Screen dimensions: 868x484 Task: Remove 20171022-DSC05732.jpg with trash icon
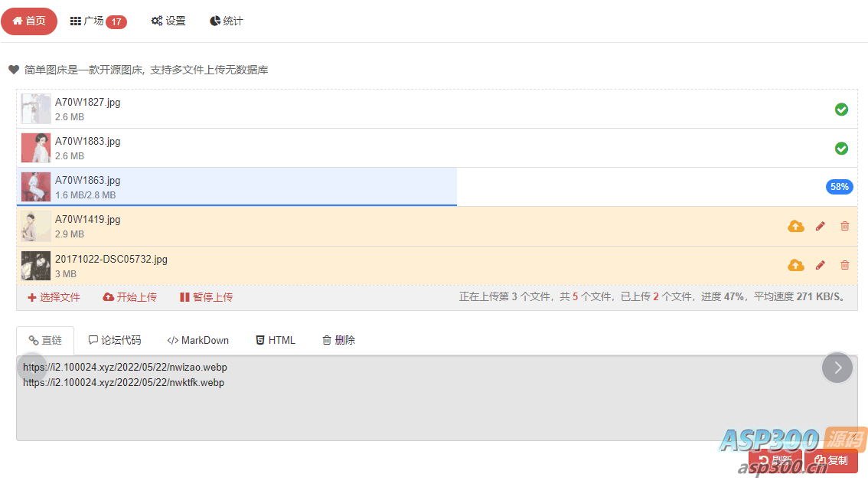[x=845, y=265]
